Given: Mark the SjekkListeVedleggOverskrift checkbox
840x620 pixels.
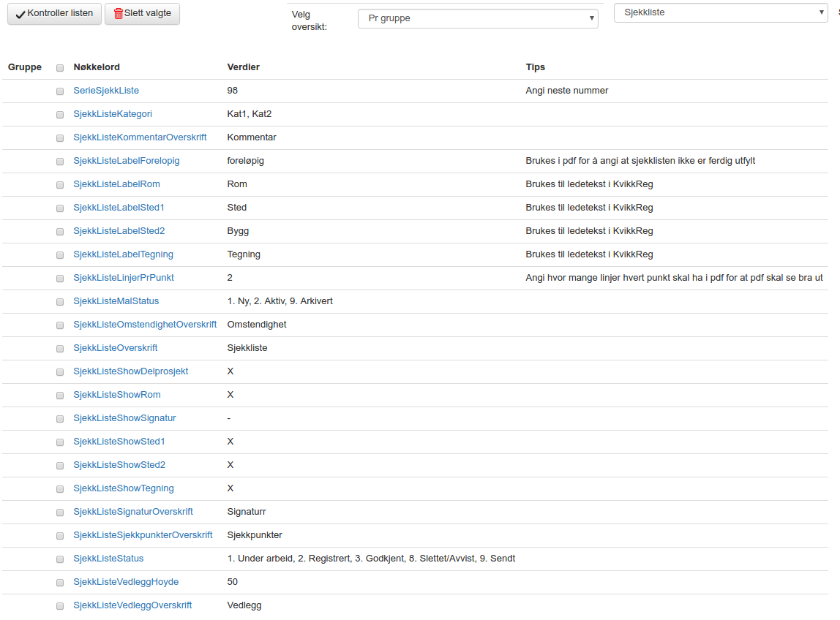Looking at the screenshot, I should [x=60, y=606].
